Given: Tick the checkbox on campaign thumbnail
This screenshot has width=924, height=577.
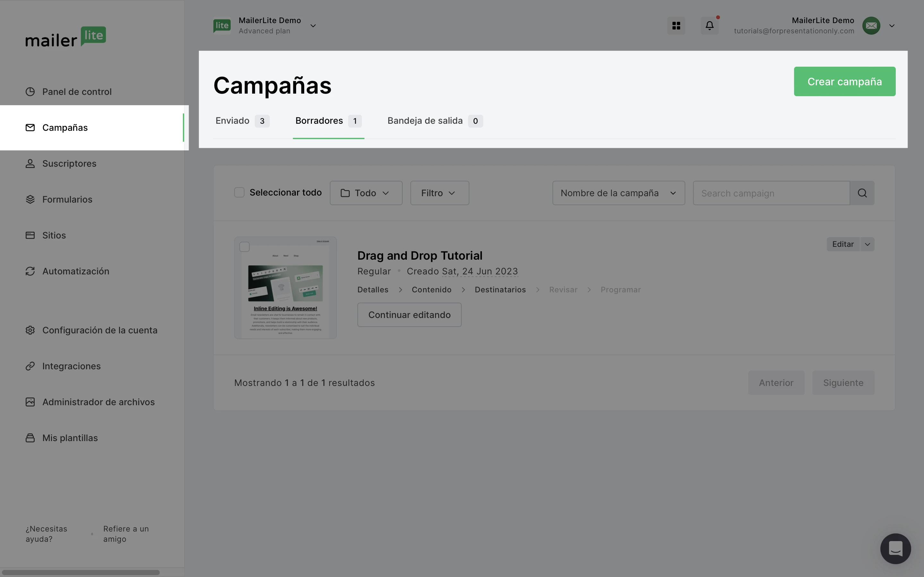Looking at the screenshot, I should click(x=244, y=247).
